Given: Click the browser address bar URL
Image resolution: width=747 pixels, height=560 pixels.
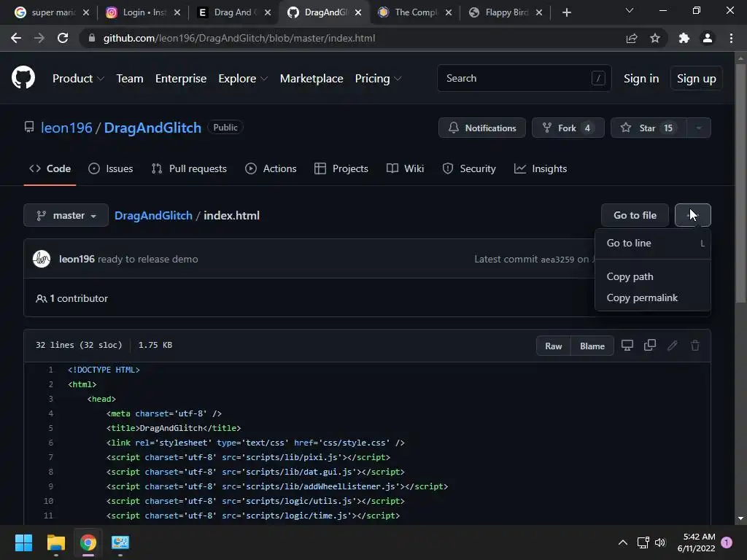Looking at the screenshot, I should (239, 38).
